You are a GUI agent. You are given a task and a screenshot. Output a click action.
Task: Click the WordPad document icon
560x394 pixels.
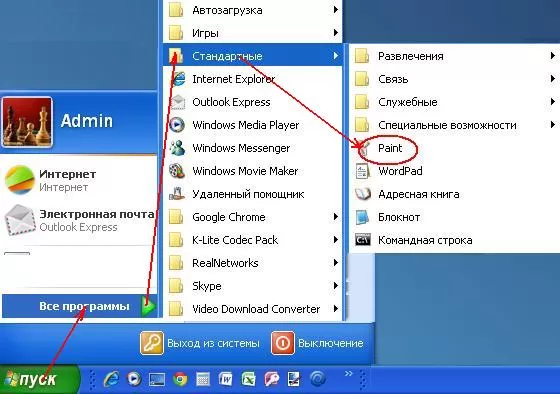[x=362, y=171]
